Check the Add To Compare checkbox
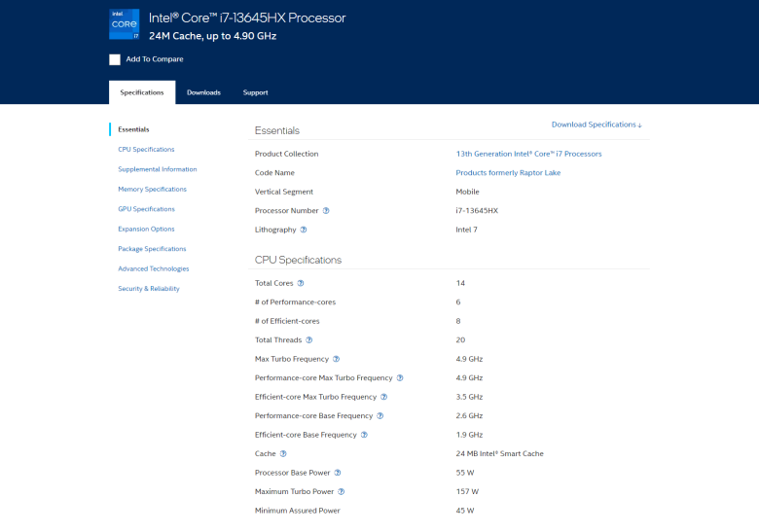This screenshot has height=532, width=759. [x=115, y=59]
